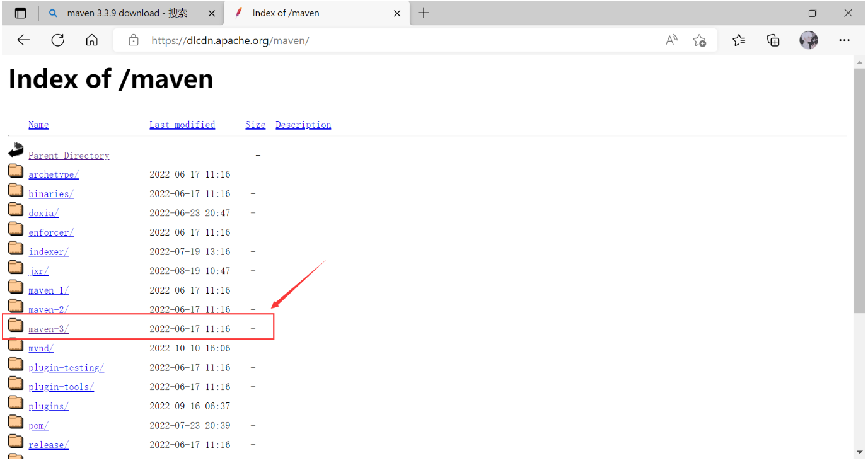Open the Settings and more menu
Viewport: 868px width, 468px height.
[x=845, y=40]
